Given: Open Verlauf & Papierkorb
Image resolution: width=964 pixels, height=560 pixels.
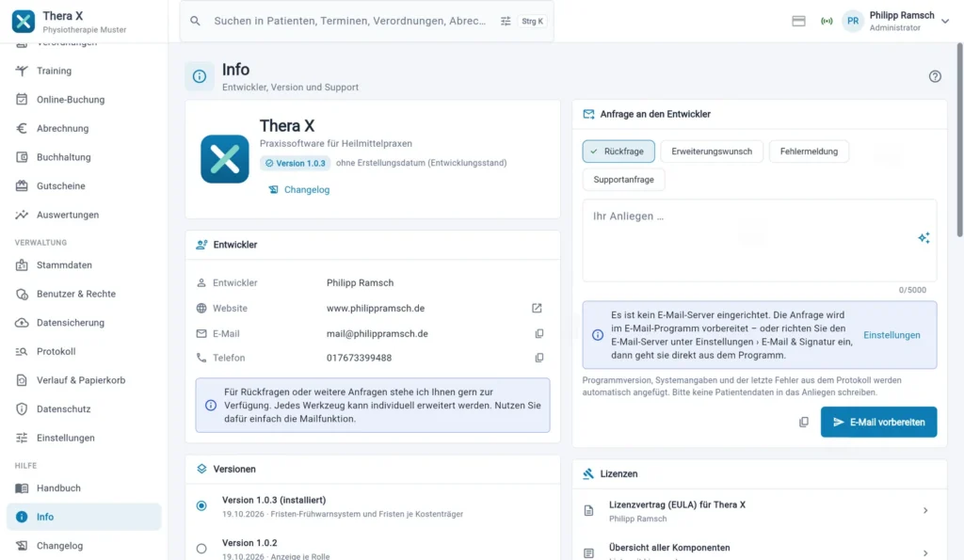Looking at the screenshot, I should (84, 380).
